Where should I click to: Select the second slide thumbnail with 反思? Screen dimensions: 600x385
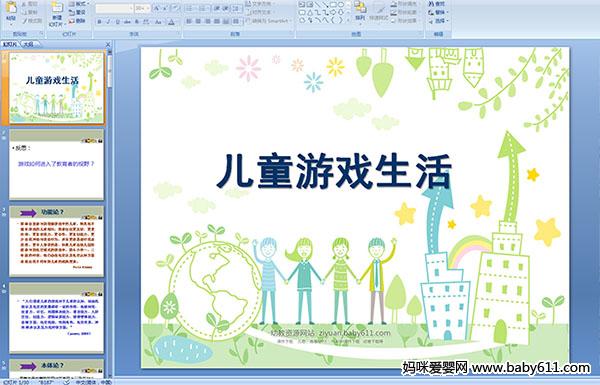coord(56,165)
